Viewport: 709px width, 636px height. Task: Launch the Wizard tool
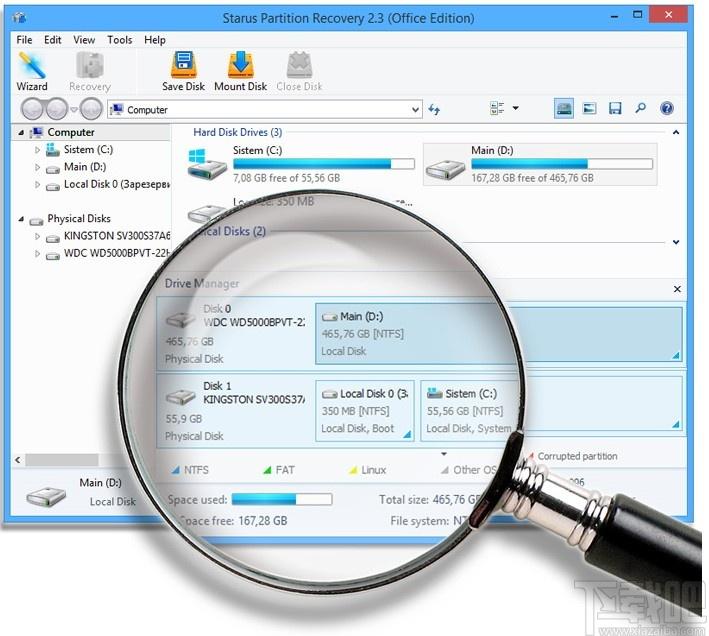[x=32, y=71]
